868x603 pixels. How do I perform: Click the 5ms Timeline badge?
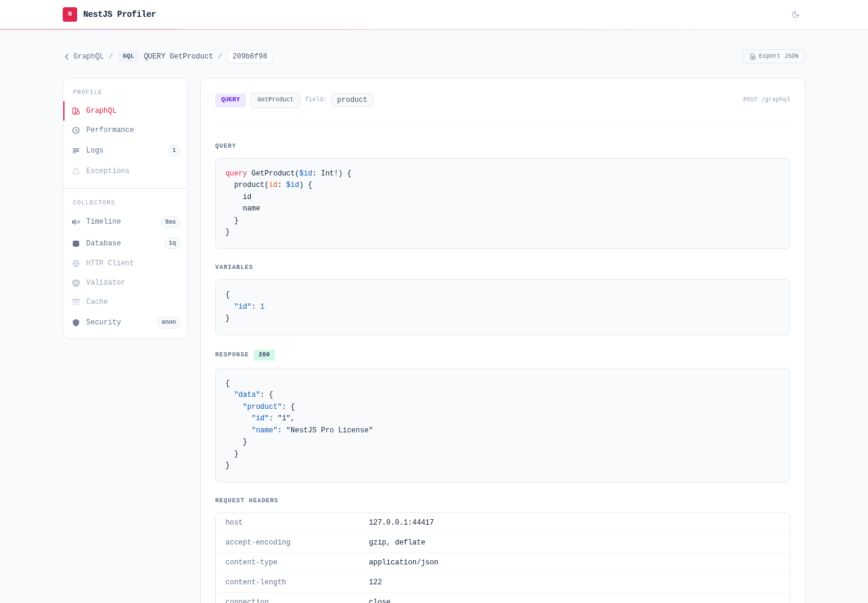coord(171,222)
